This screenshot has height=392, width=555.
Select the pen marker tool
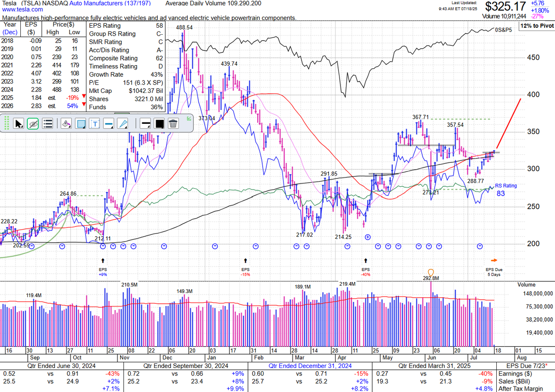[123, 123]
